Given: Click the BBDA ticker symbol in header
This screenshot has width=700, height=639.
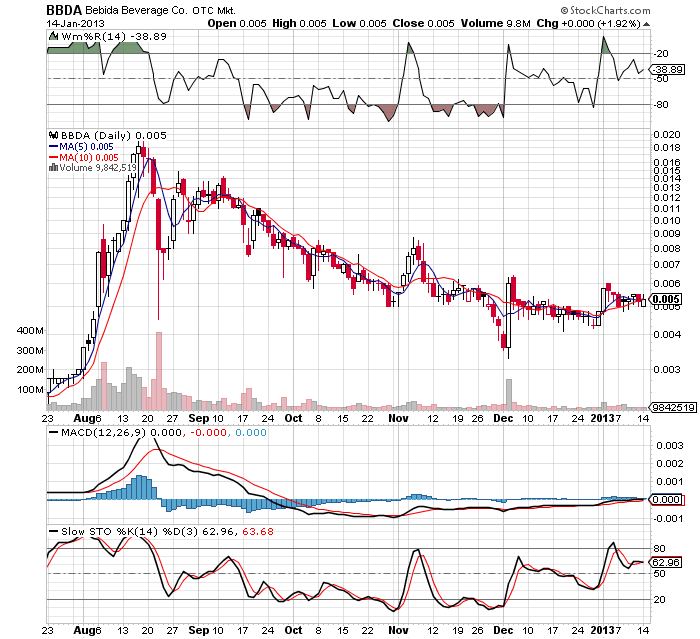Looking at the screenshot, I should pos(64,10).
